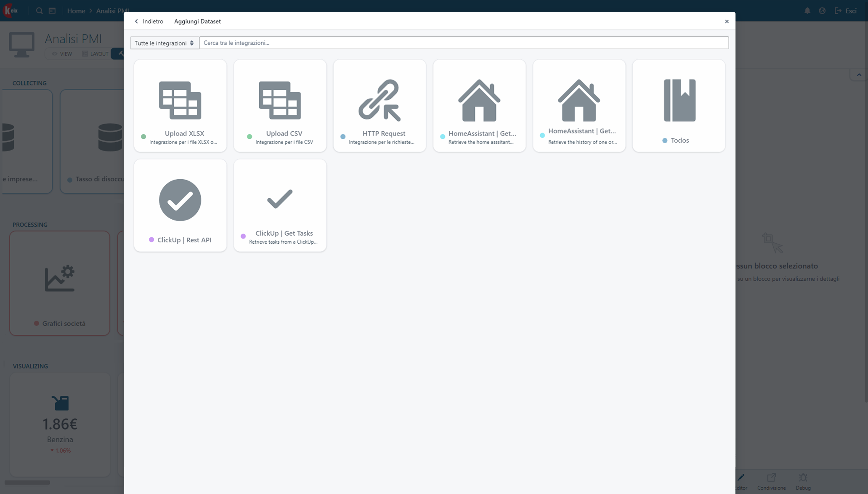Viewport: 868px width, 494px height.
Task: Click the ClickUp | Rest API label
Action: click(x=184, y=240)
